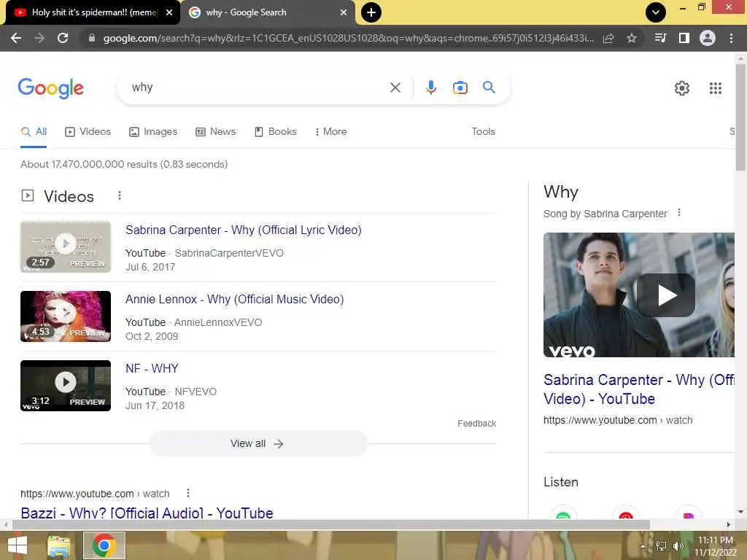Open Annie Lennox - Why music video link

click(234, 299)
